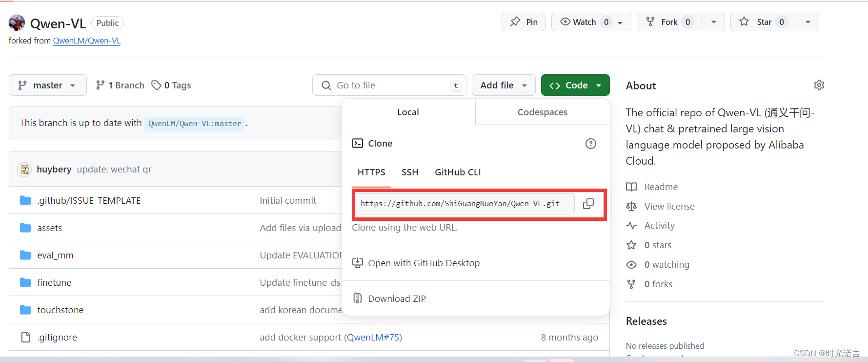Viewport: 868px width, 362px height.
Task: Click the fork icon next to 0 forks
Action: (631, 284)
